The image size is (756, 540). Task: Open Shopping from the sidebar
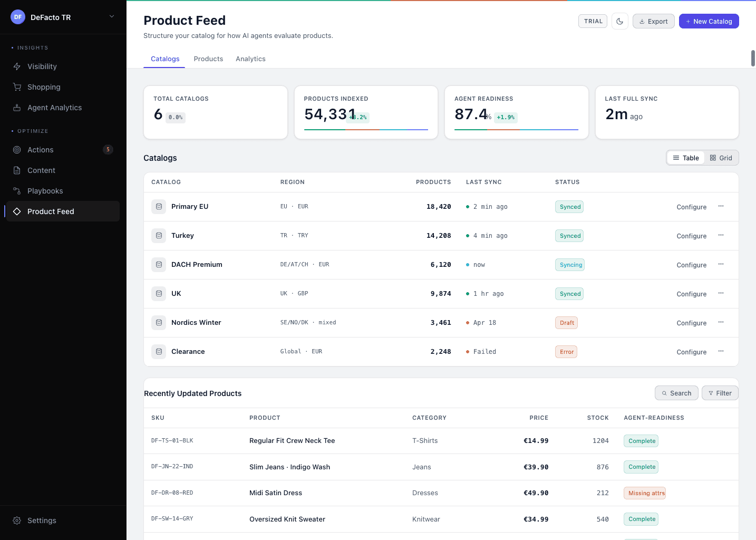point(43,86)
